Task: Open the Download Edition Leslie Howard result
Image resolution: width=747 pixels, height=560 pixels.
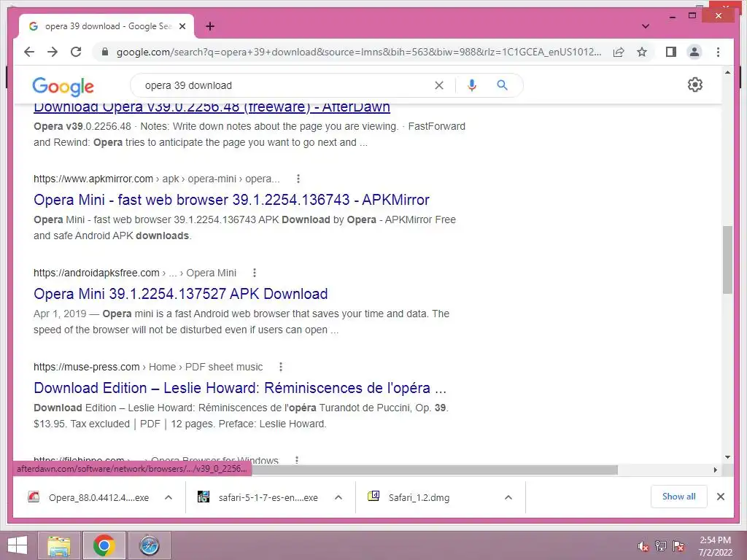Action: (x=240, y=388)
